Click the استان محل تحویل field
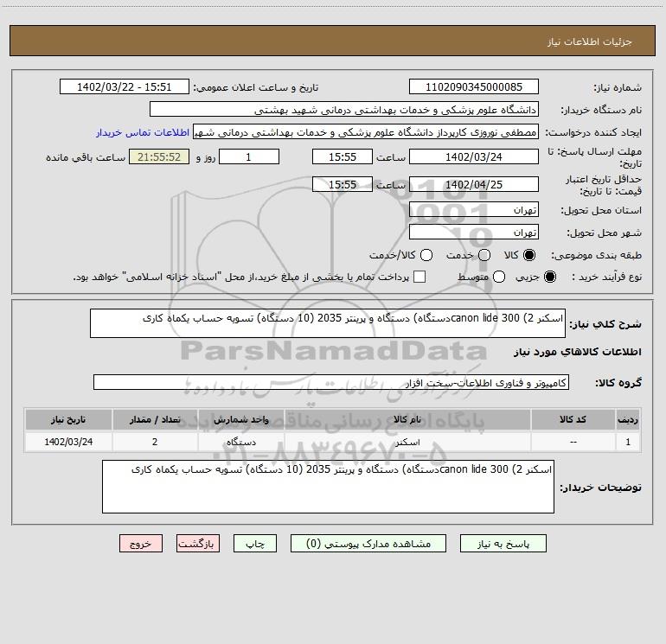Viewport: 666px width, 644px height. (474, 210)
